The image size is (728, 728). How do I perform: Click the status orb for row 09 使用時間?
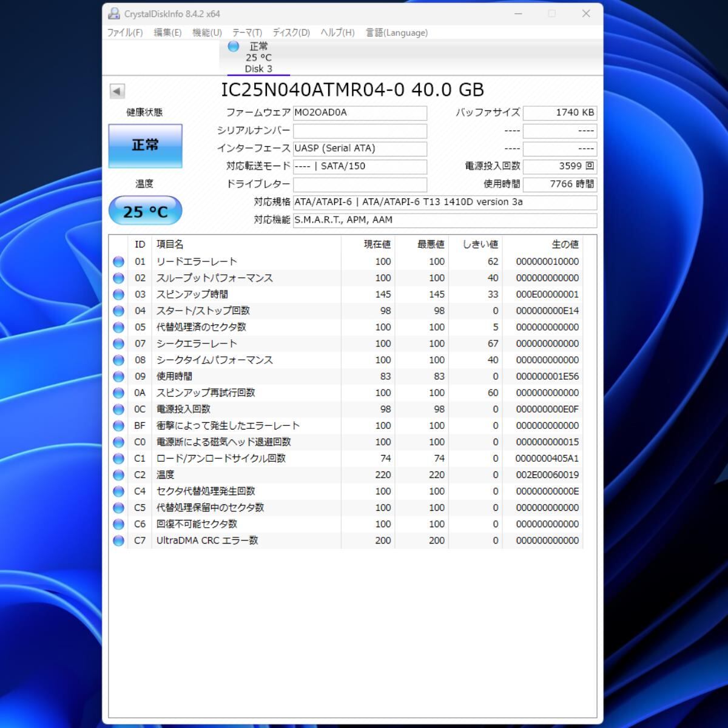tap(119, 376)
